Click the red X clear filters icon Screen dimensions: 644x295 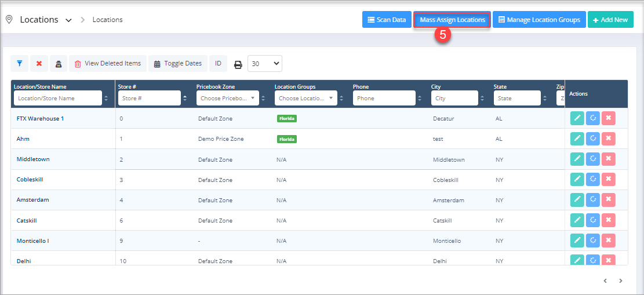point(39,63)
